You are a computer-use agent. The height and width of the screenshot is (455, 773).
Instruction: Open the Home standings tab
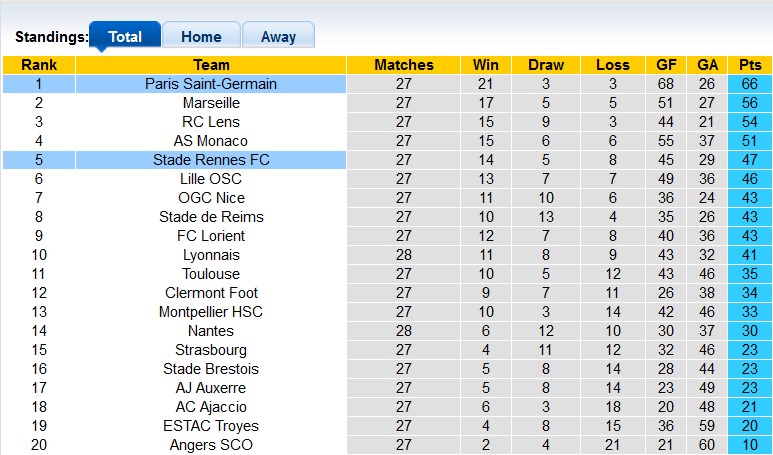tap(201, 36)
